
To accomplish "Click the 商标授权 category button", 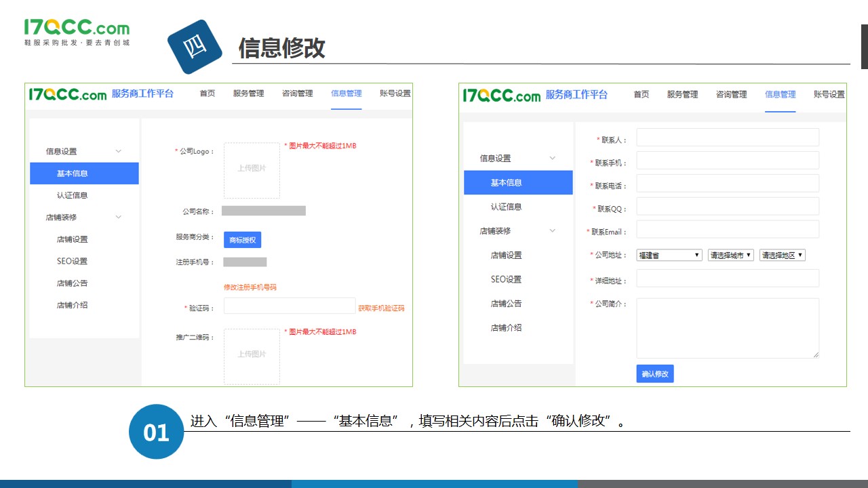I will click(242, 239).
